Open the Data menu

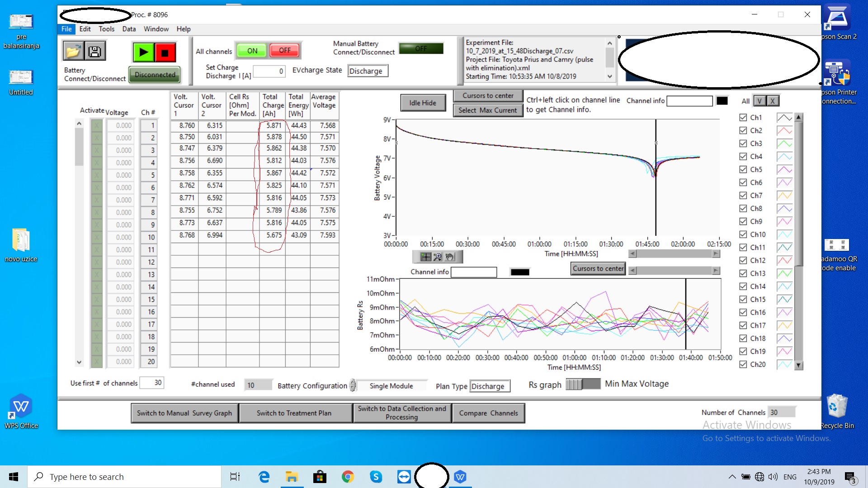click(x=129, y=29)
